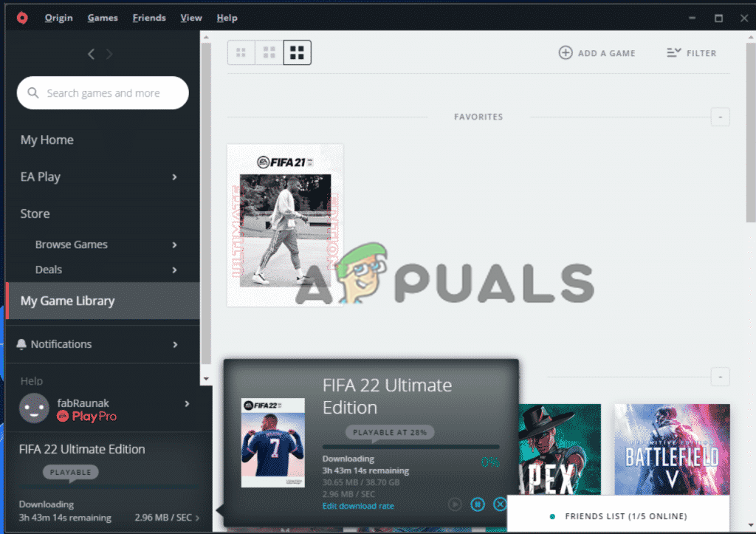Open FRIENDS LIST (1/5 ONLINE)
The width and height of the screenshot is (756, 534).
pyautogui.click(x=626, y=516)
